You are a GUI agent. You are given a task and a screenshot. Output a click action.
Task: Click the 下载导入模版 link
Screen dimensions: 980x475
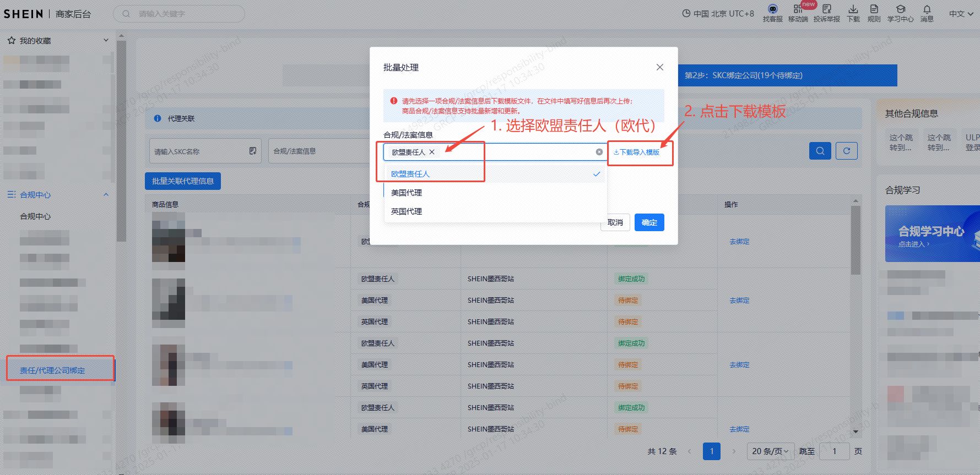coord(637,152)
